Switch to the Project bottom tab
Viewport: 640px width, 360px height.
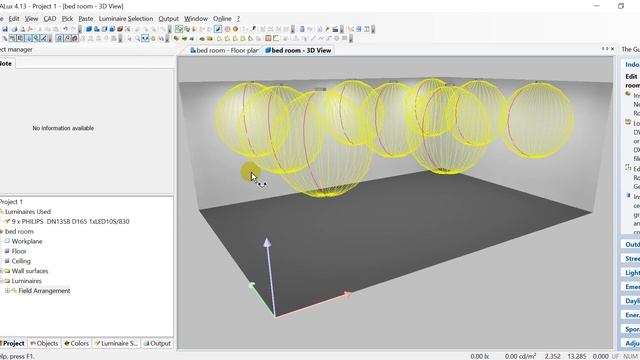tap(13, 343)
